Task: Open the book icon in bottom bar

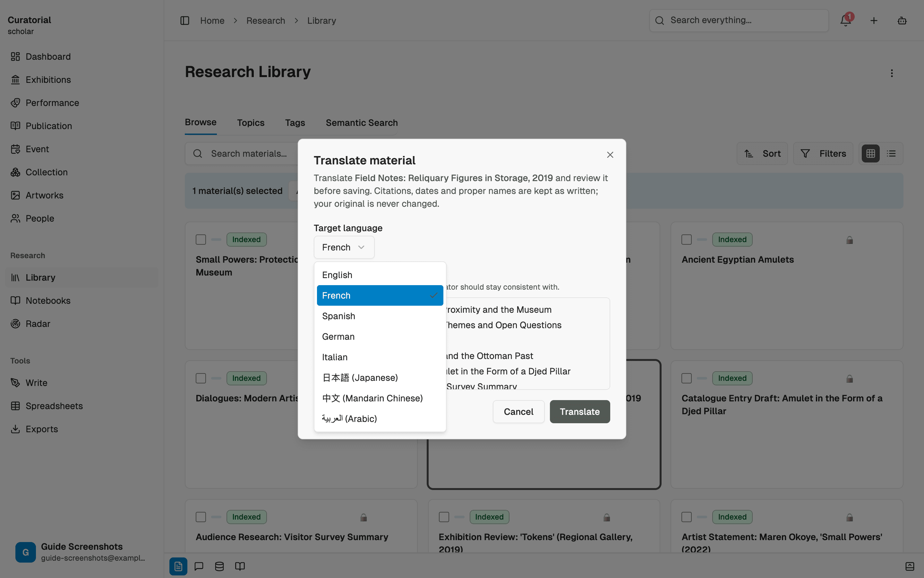Action: tap(240, 566)
